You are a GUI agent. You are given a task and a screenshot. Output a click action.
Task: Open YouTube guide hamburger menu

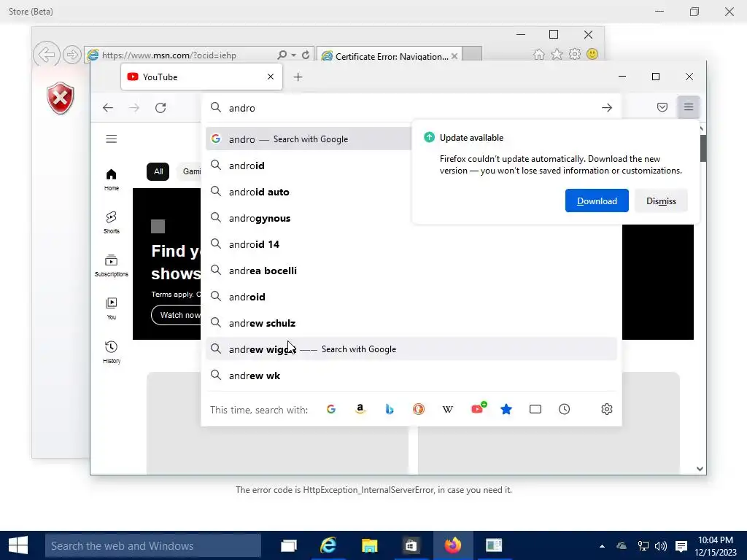click(x=112, y=139)
